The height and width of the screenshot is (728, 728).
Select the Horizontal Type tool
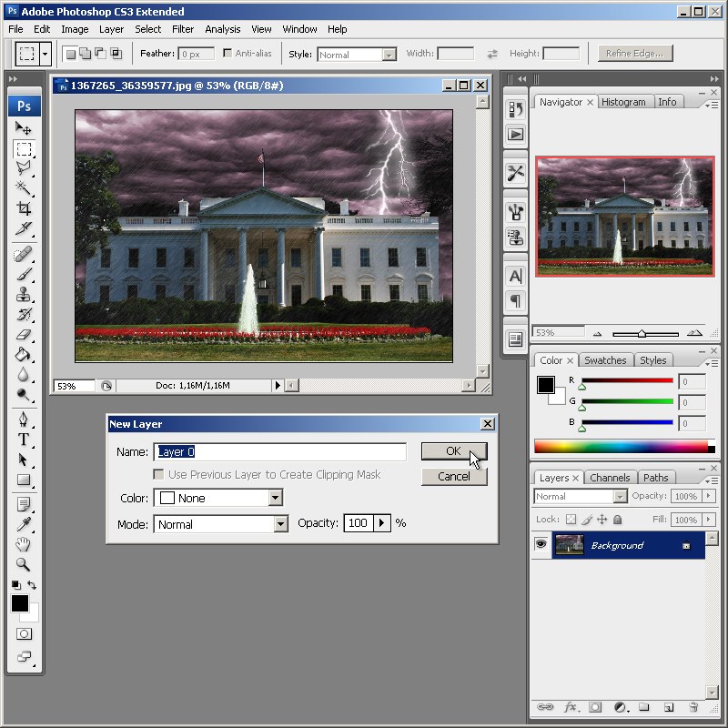[24, 440]
